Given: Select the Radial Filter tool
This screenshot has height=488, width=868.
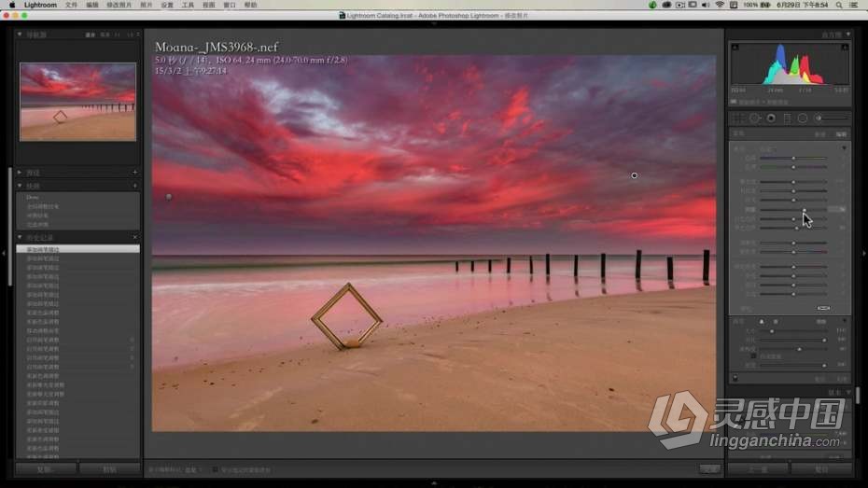Looking at the screenshot, I should tap(803, 119).
